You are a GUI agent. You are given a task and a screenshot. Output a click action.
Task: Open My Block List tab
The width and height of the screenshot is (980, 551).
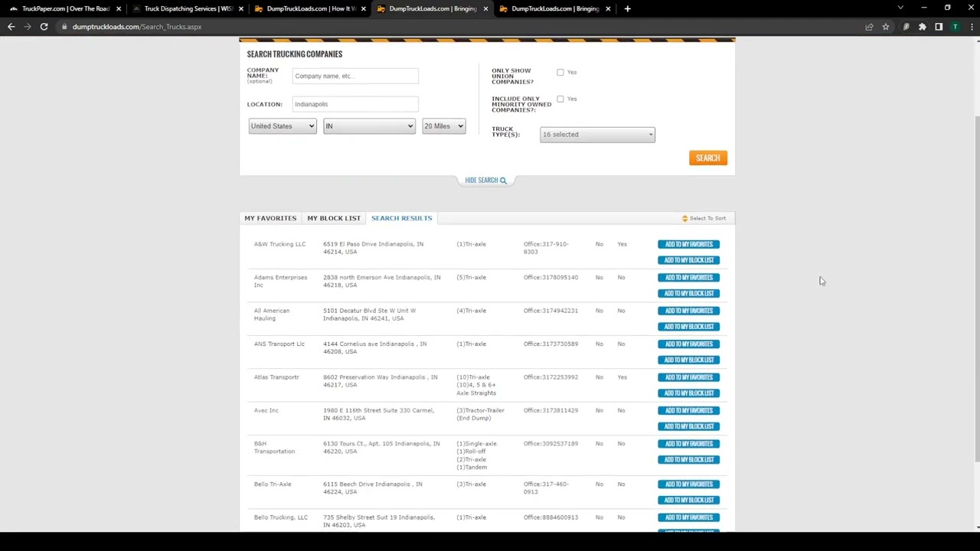click(x=334, y=218)
